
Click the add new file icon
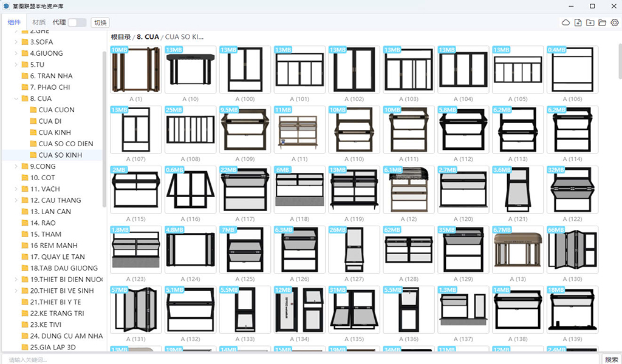pos(578,22)
